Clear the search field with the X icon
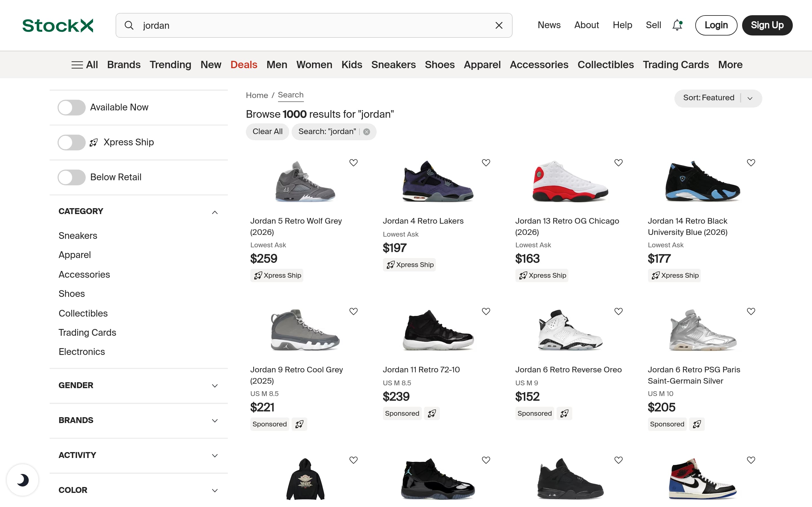 (499, 25)
